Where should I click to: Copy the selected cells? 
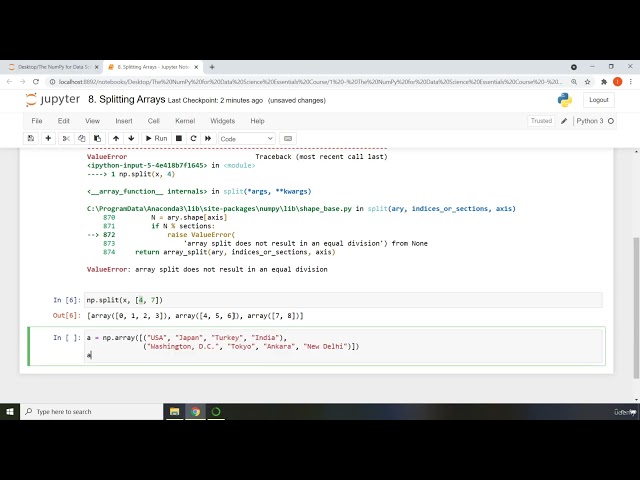pyautogui.click(x=82, y=138)
